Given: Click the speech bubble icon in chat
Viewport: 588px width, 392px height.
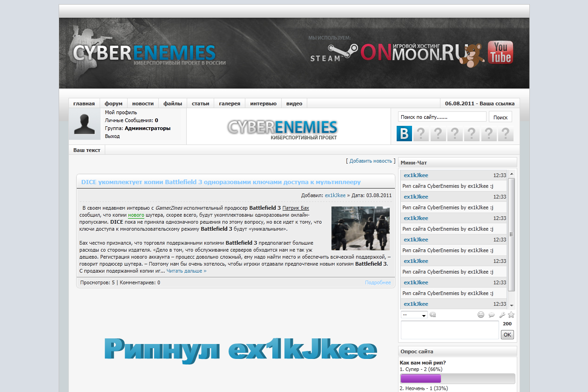Looking at the screenshot, I should click(491, 315).
